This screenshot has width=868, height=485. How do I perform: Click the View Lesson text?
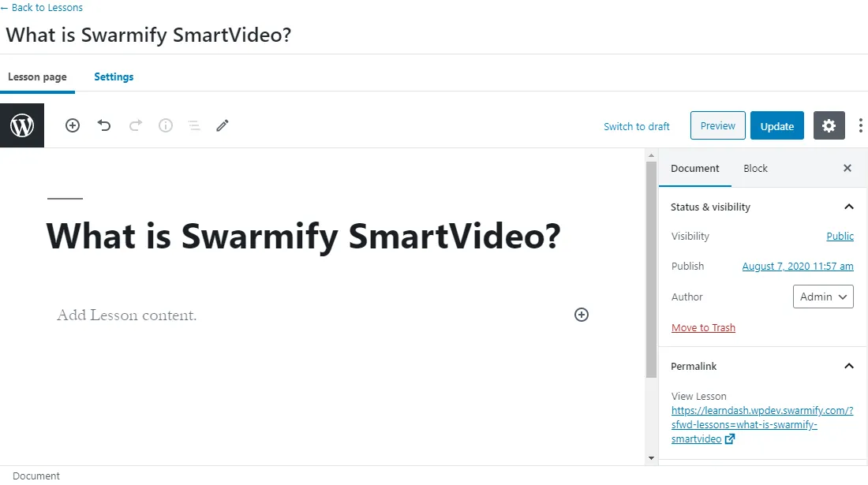(x=698, y=396)
